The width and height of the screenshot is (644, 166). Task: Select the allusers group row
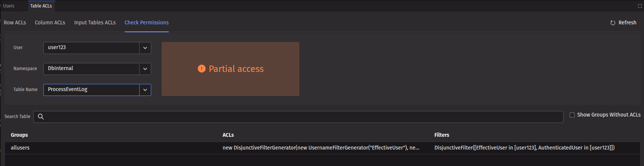20,148
